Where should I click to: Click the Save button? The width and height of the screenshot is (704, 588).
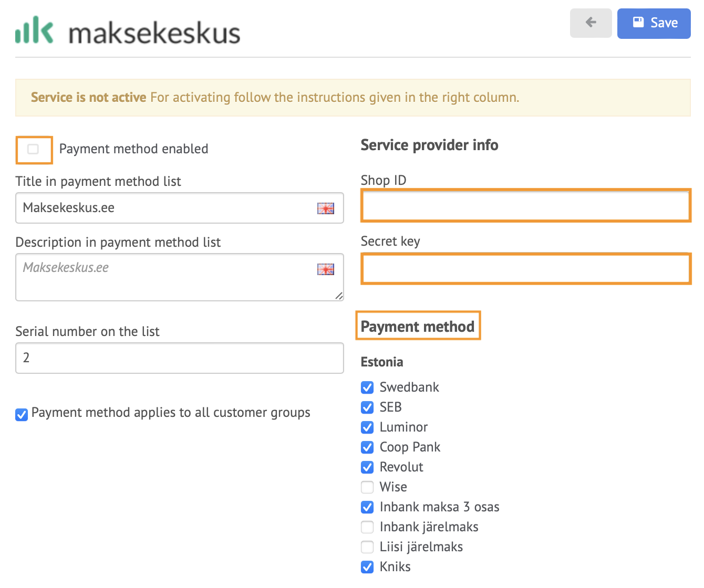click(x=654, y=23)
